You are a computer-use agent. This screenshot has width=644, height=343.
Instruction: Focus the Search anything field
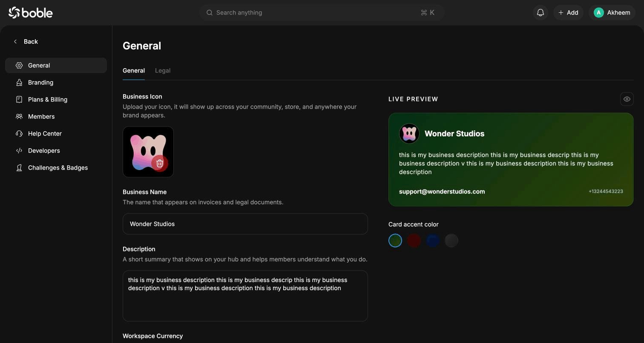click(x=322, y=13)
